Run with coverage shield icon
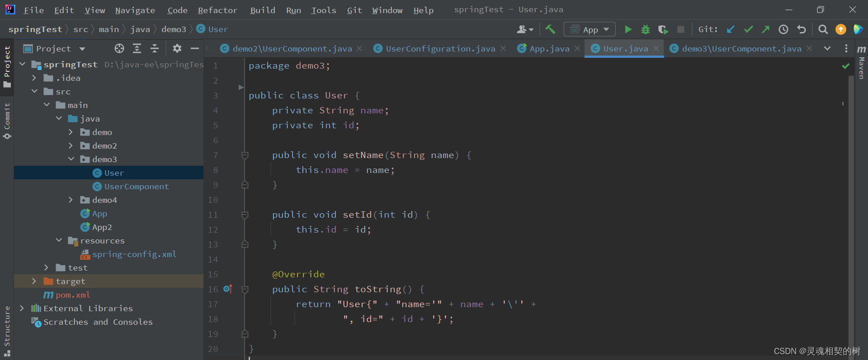Viewport: 868px width, 360px height. [663, 29]
